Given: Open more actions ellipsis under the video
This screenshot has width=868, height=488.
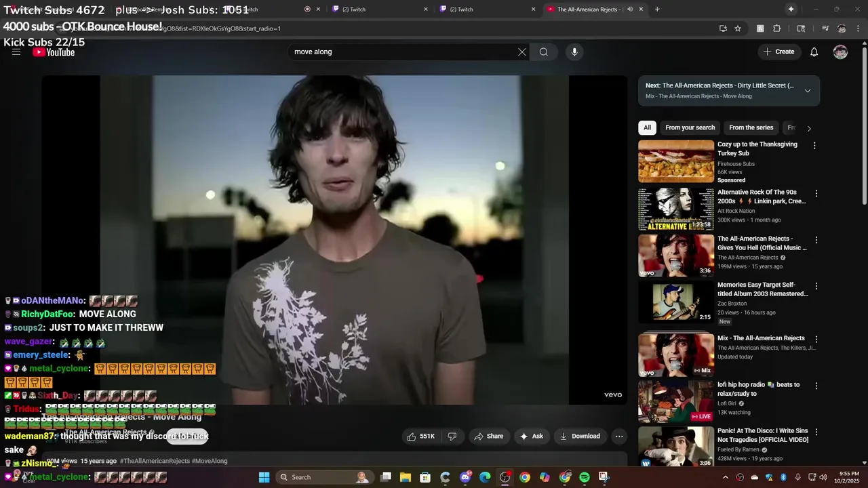Looking at the screenshot, I should pos(619,436).
